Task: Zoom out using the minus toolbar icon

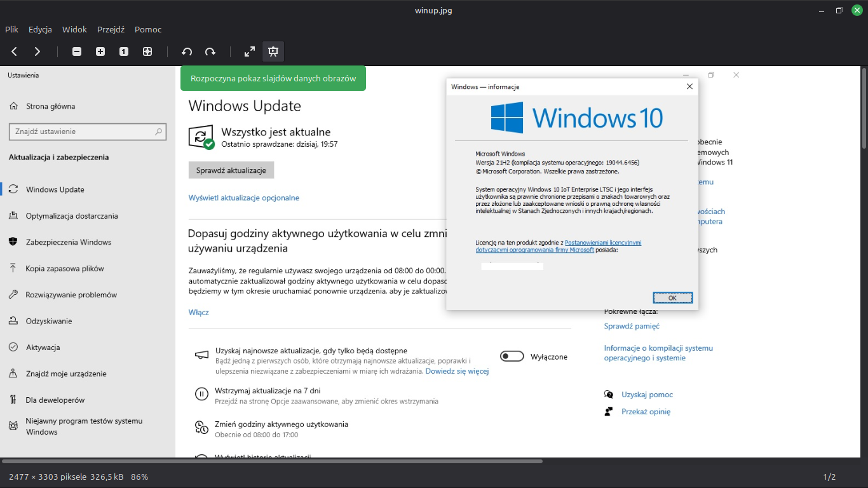Action: (x=77, y=51)
